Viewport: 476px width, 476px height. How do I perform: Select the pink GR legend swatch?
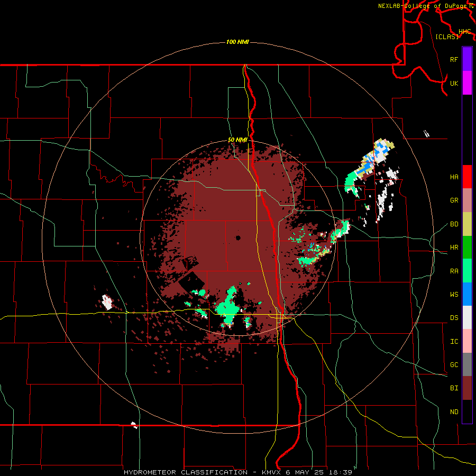(x=467, y=200)
